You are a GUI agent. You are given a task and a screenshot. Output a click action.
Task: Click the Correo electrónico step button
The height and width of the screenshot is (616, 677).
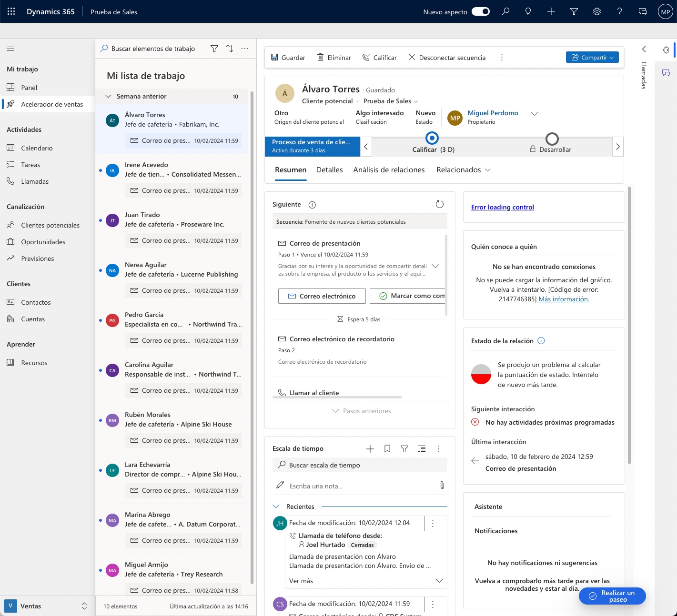322,296
